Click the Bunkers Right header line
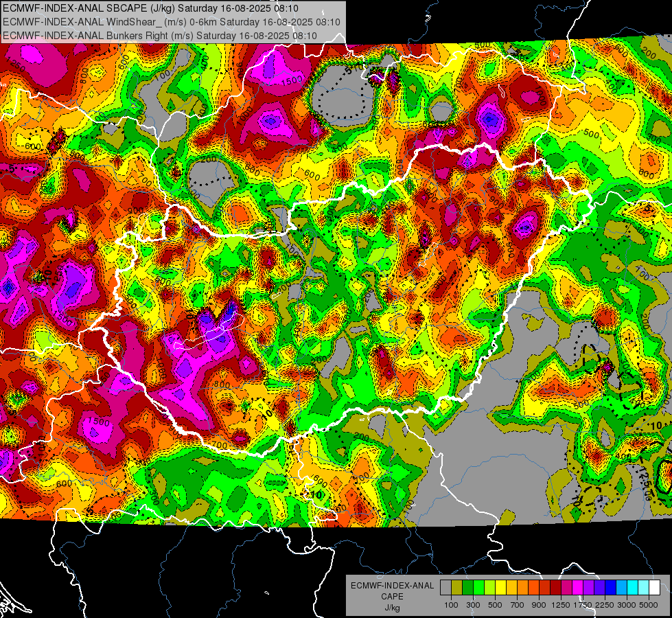This screenshot has height=618, width=672. point(160,36)
